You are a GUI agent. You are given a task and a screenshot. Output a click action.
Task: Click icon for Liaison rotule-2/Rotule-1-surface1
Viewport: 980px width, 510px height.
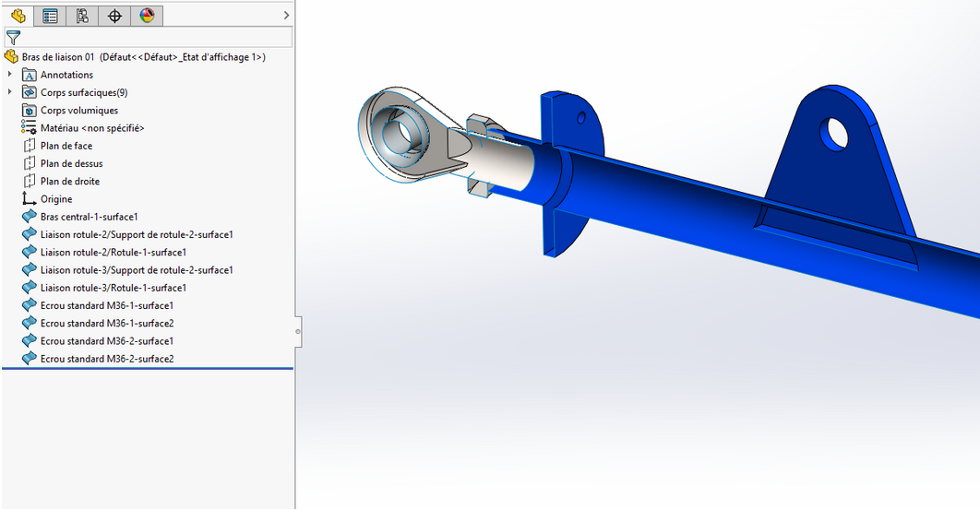point(29,252)
